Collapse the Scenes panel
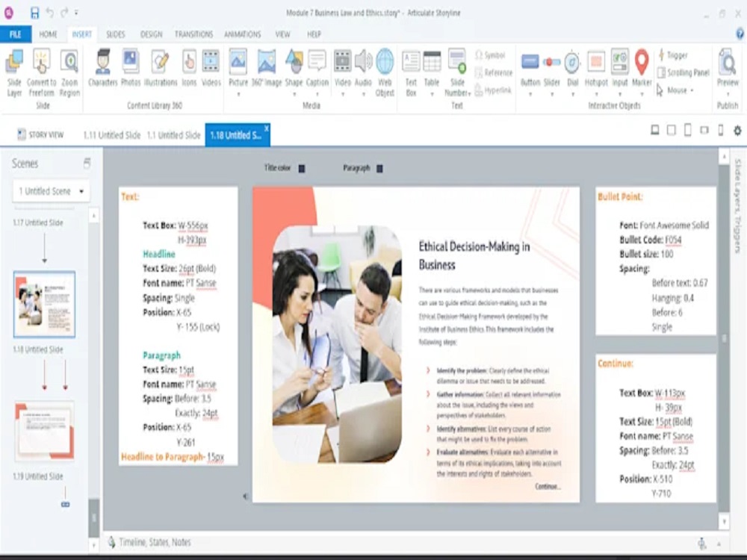 pos(87,164)
